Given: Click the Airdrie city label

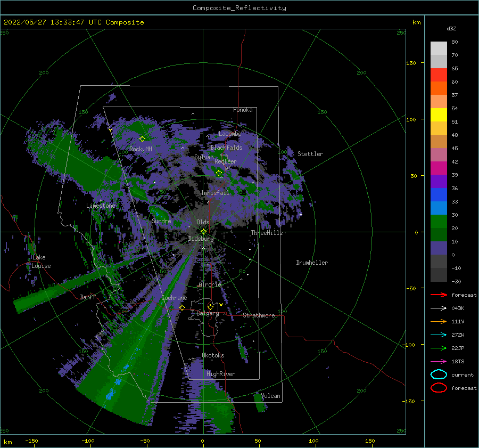Looking at the screenshot, I should [210, 284].
